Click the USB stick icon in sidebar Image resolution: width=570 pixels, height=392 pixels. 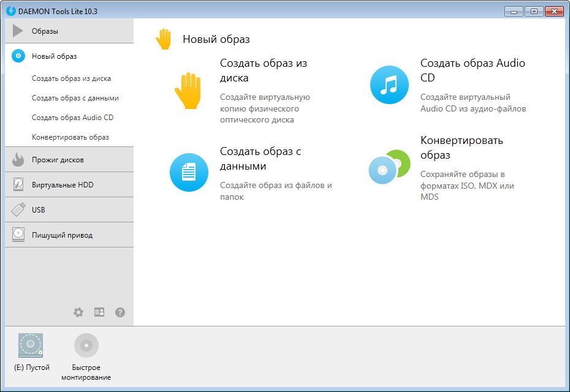coord(18,209)
